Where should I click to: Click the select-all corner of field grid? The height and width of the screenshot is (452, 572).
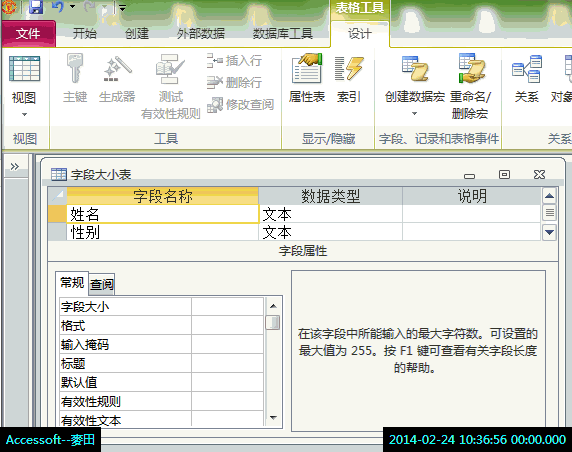click(x=57, y=196)
